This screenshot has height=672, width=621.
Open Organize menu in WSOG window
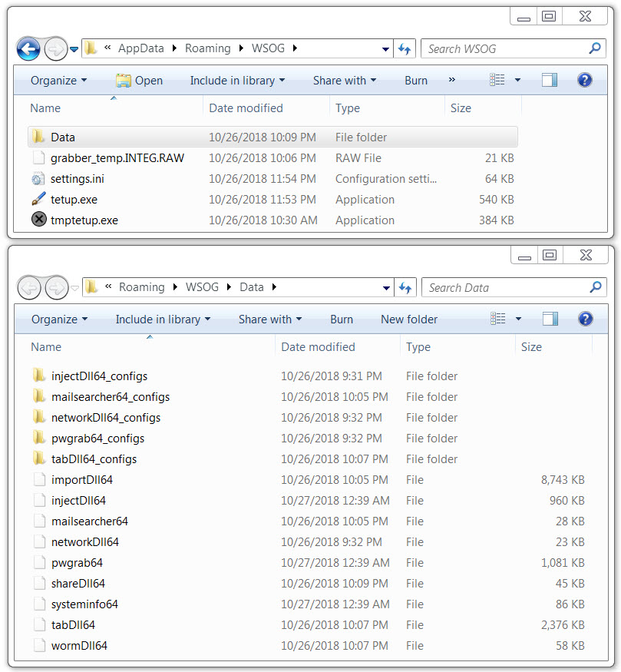58,81
